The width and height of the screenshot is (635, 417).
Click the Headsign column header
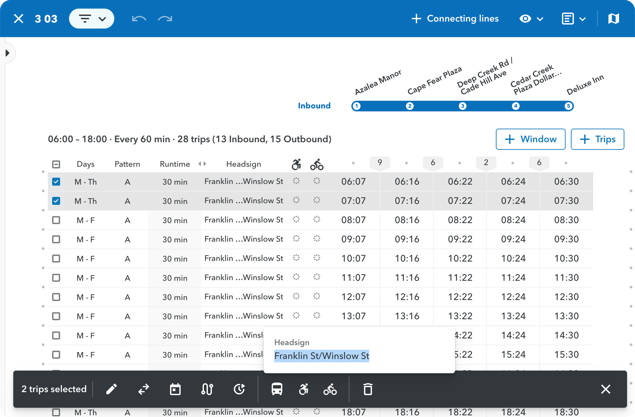coord(243,164)
